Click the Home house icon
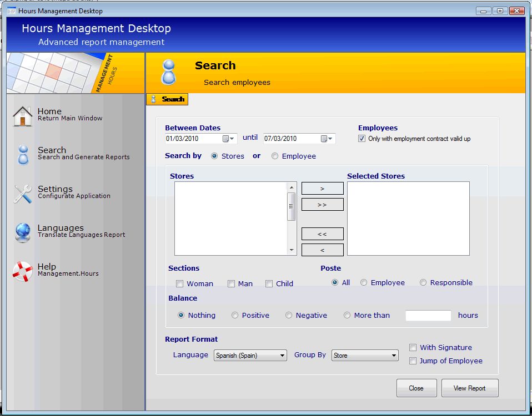This screenshot has height=416, width=532. coord(23,116)
